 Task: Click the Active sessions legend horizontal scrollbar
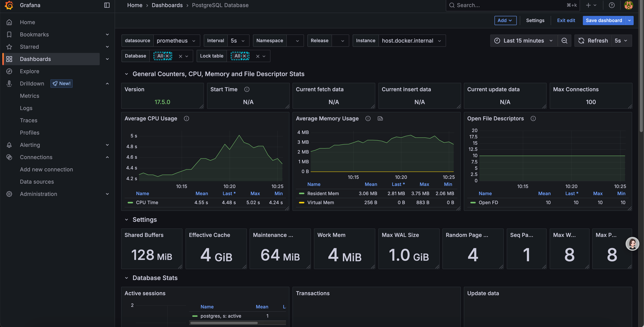[224, 323]
